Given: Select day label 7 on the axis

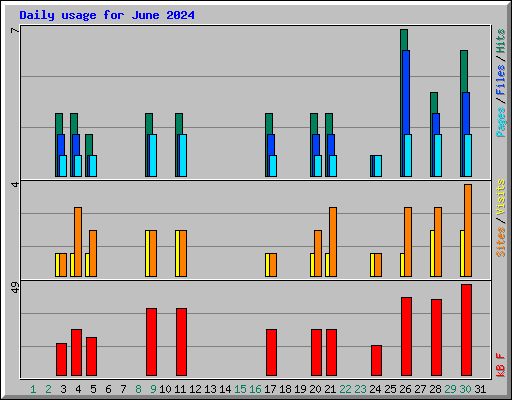Looking at the screenshot, I should tap(123, 389).
